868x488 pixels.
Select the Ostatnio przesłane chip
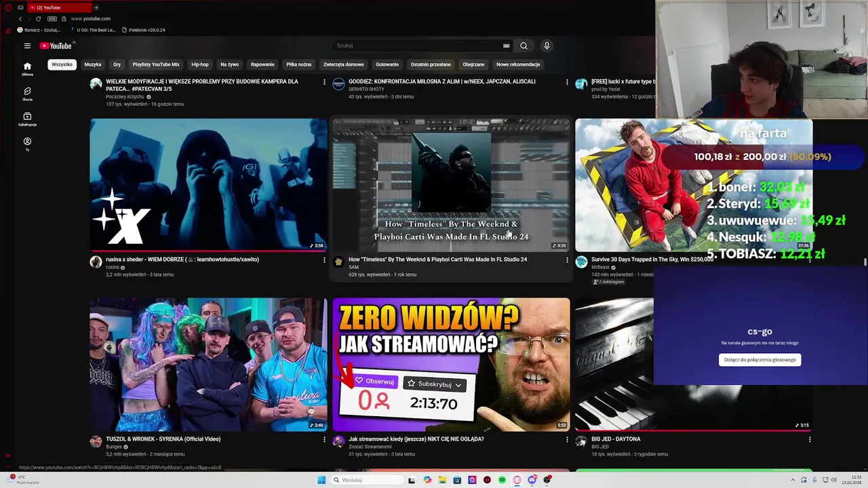[x=431, y=64]
